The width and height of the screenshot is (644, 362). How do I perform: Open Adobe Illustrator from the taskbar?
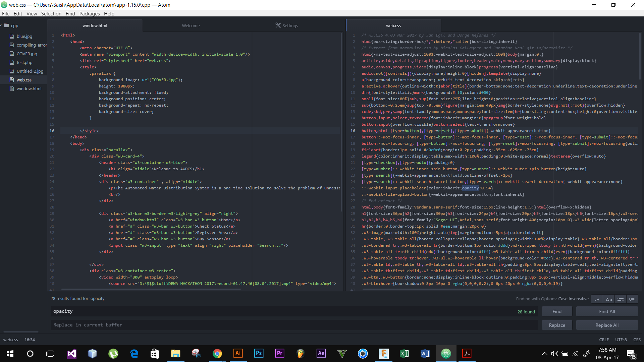(238, 353)
